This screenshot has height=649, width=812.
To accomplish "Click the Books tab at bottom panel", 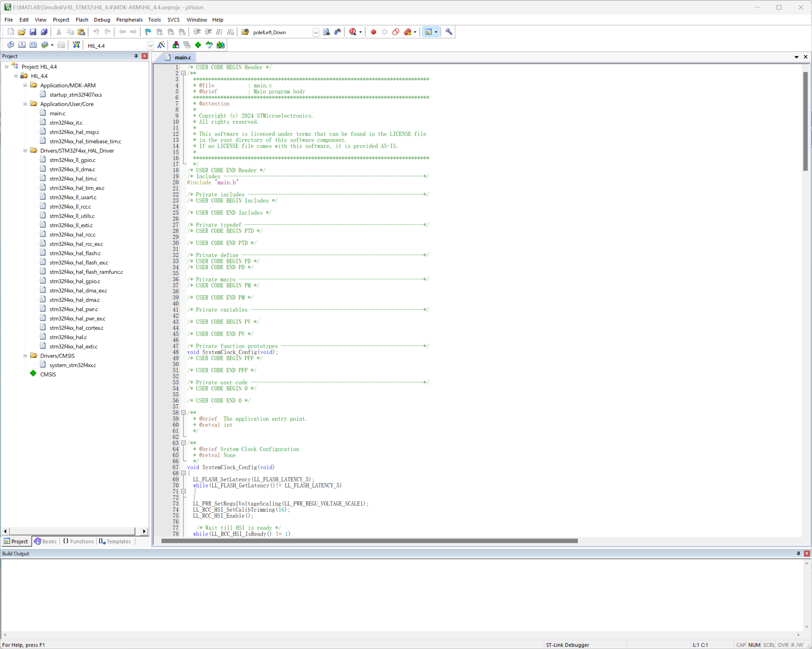I will click(48, 541).
